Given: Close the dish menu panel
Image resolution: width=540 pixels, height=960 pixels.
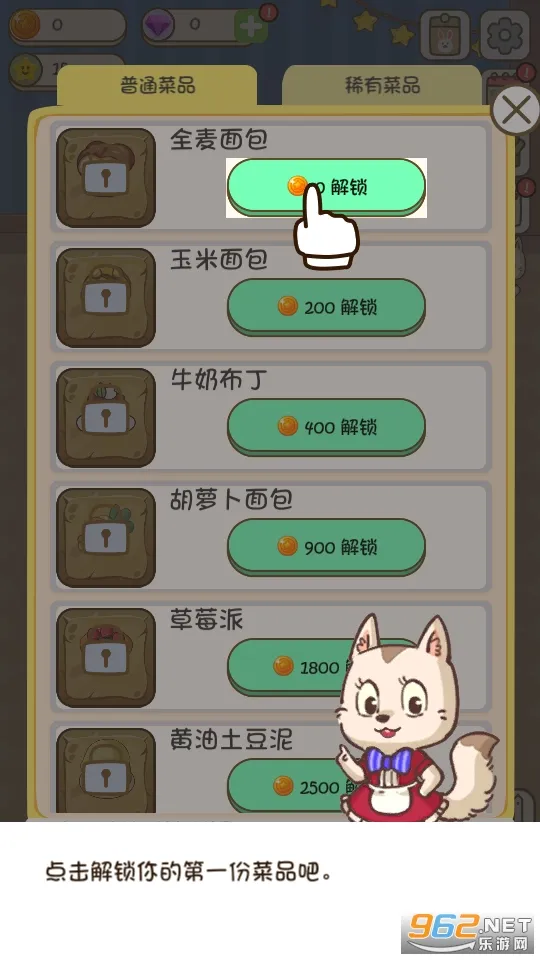Looking at the screenshot, I should click(x=516, y=111).
